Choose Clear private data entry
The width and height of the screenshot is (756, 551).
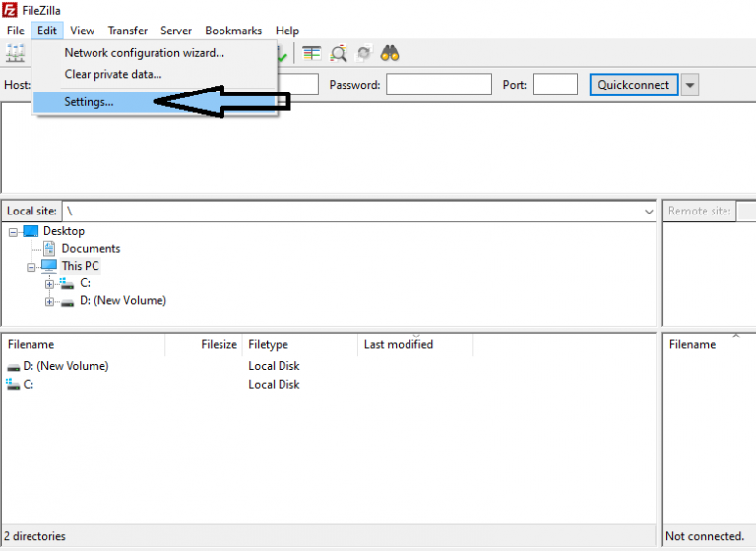[x=155, y=74]
